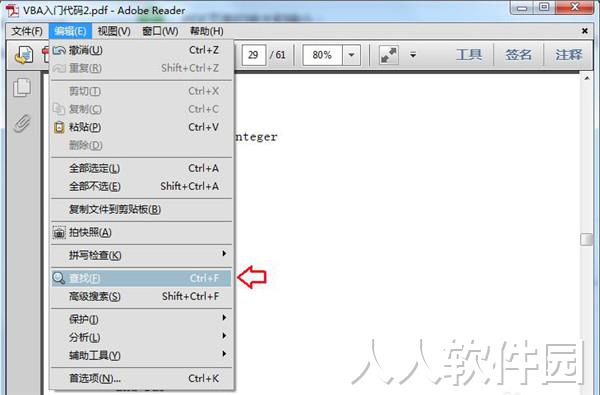The height and width of the screenshot is (395, 600).
Task: Expand the 保护 submenu
Action: (142, 319)
